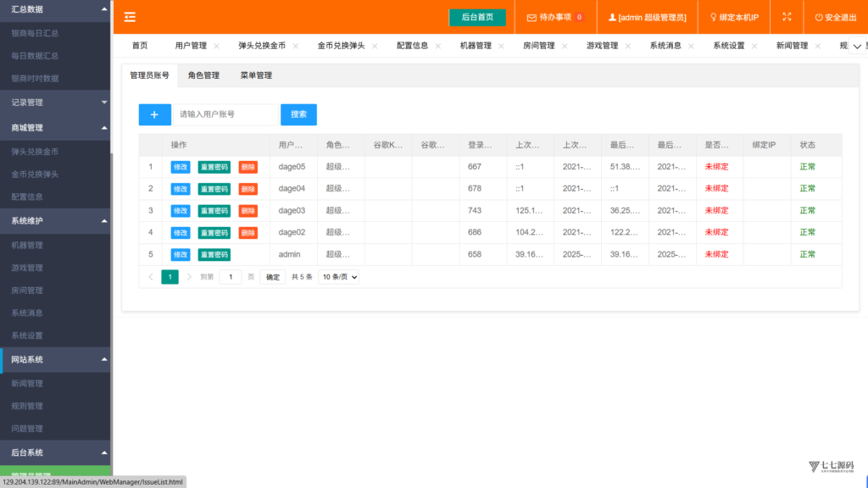Close the 新闻管理 tab
Image resolution: width=868 pixels, height=488 pixels.
tap(818, 46)
